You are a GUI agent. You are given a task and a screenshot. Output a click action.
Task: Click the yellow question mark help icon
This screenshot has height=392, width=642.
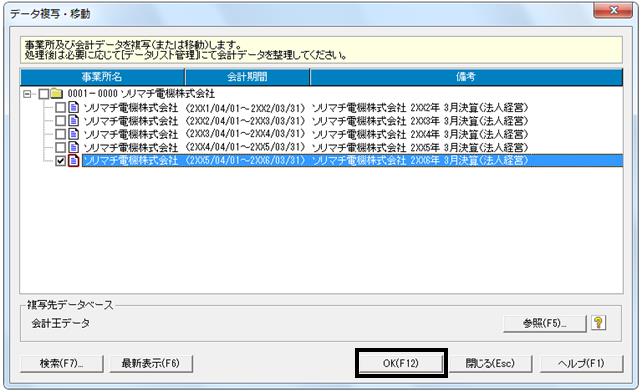[x=598, y=323]
